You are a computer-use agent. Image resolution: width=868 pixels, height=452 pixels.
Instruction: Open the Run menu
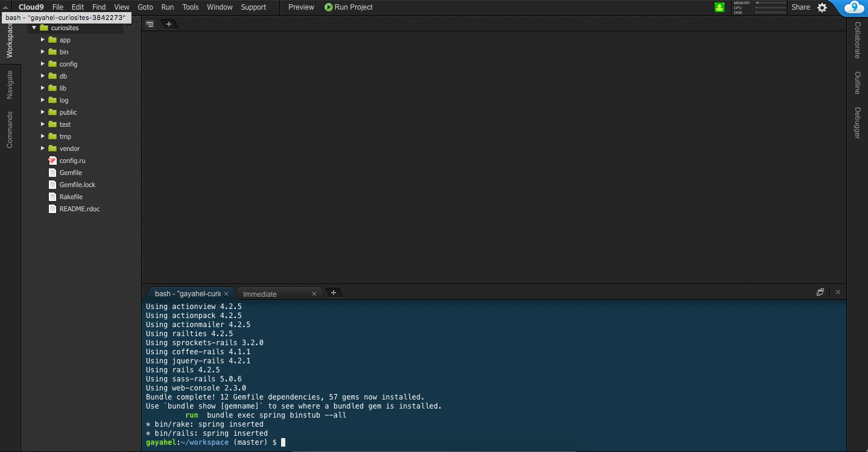(x=168, y=7)
